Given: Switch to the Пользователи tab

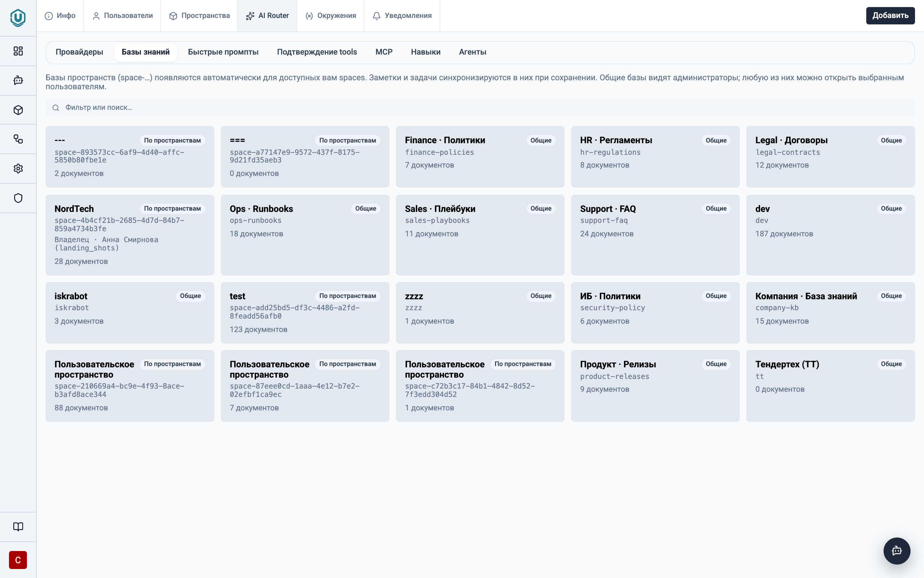Looking at the screenshot, I should tap(123, 16).
